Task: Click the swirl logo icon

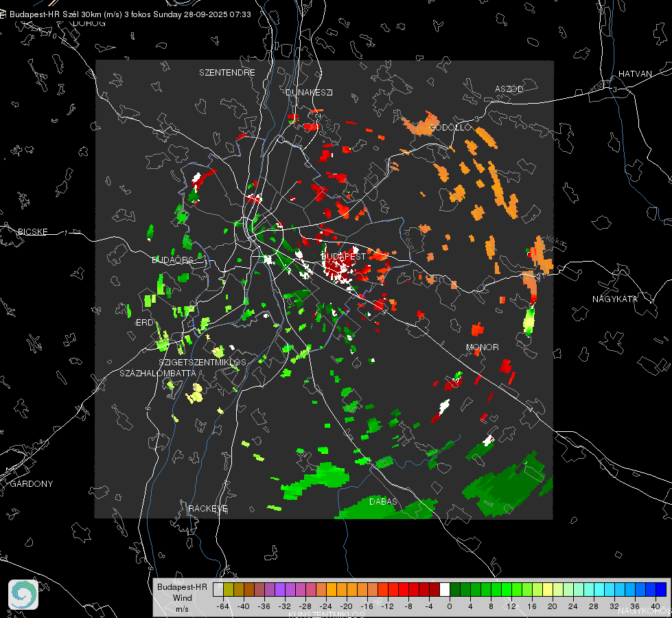Action: click(23, 595)
